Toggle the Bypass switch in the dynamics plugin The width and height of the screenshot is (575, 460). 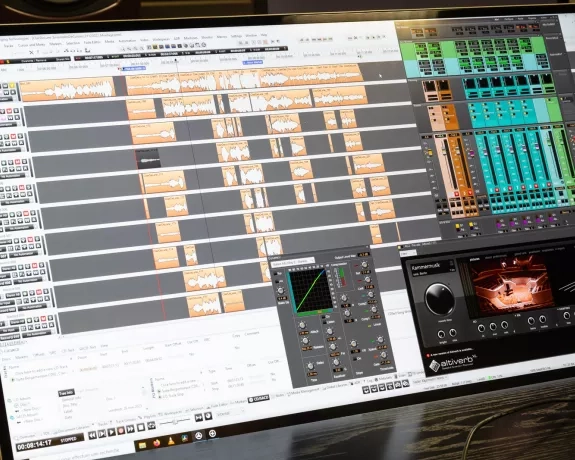[275, 274]
